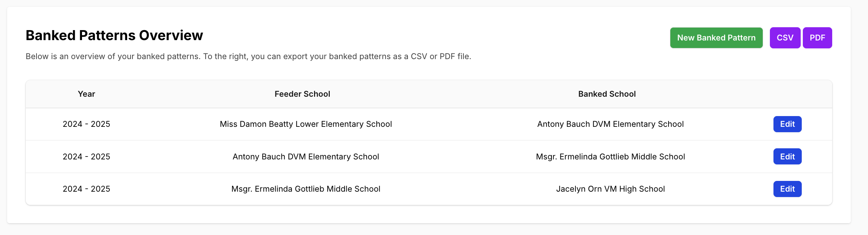868x235 pixels.
Task: Click the Msgr. Ermelinda Gottlieb feeder school cell
Action: (x=306, y=189)
